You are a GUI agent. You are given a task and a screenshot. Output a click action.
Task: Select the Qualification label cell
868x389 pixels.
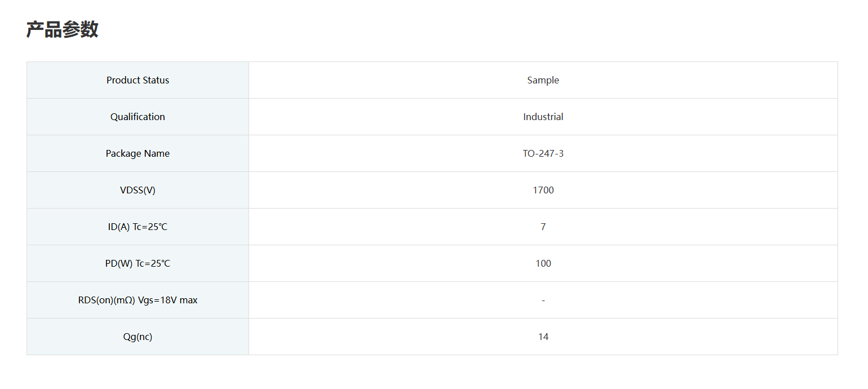tap(138, 117)
